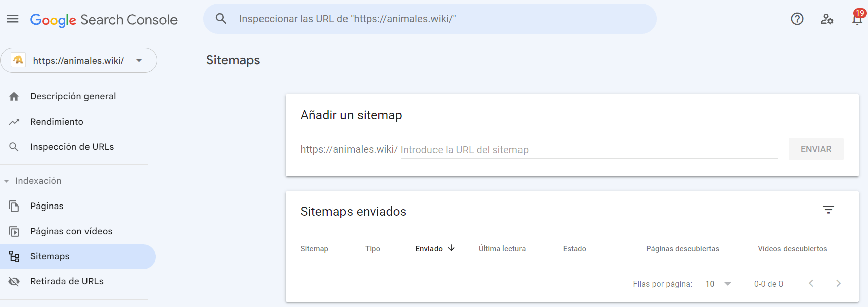The width and height of the screenshot is (868, 307).
Task: Open Inspección de URLs
Action: pos(72,147)
